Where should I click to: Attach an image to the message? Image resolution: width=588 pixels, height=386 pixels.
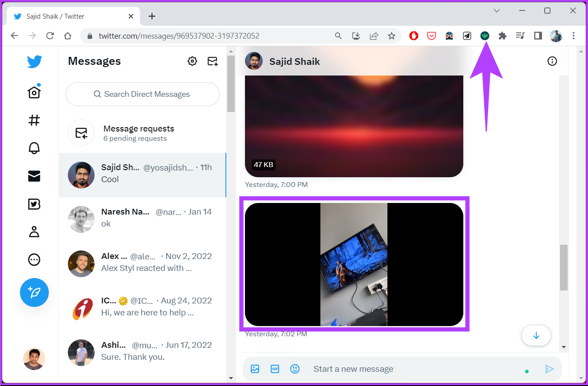pyautogui.click(x=254, y=369)
